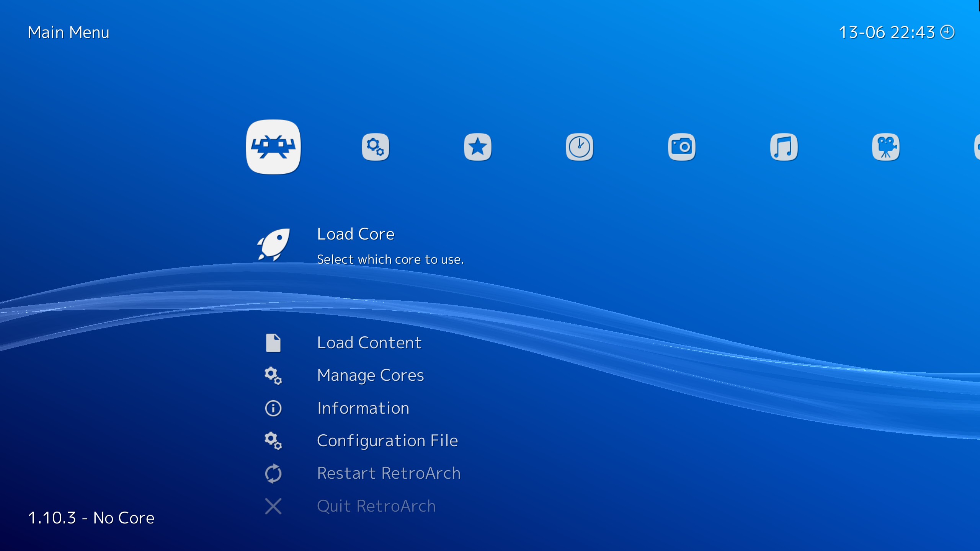The image size is (980, 551).
Task: Open the Manage Cores entry
Action: [x=370, y=375]
